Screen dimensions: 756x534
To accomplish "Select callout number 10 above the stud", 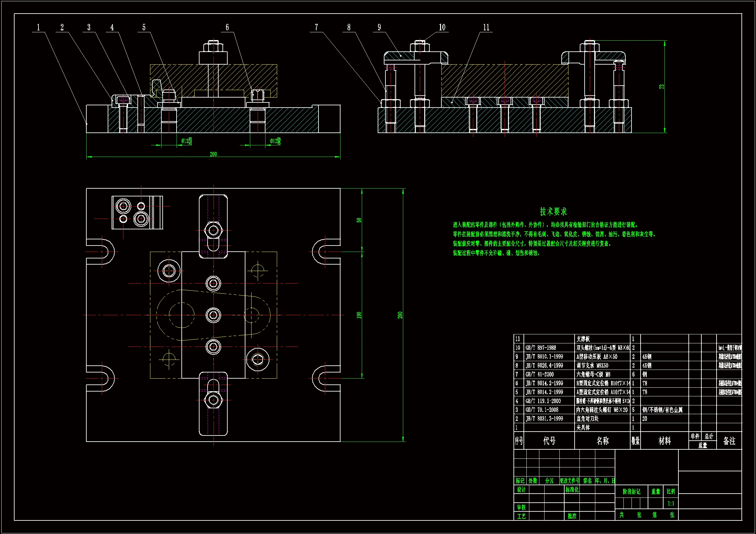I will click(x=442, y=27).
